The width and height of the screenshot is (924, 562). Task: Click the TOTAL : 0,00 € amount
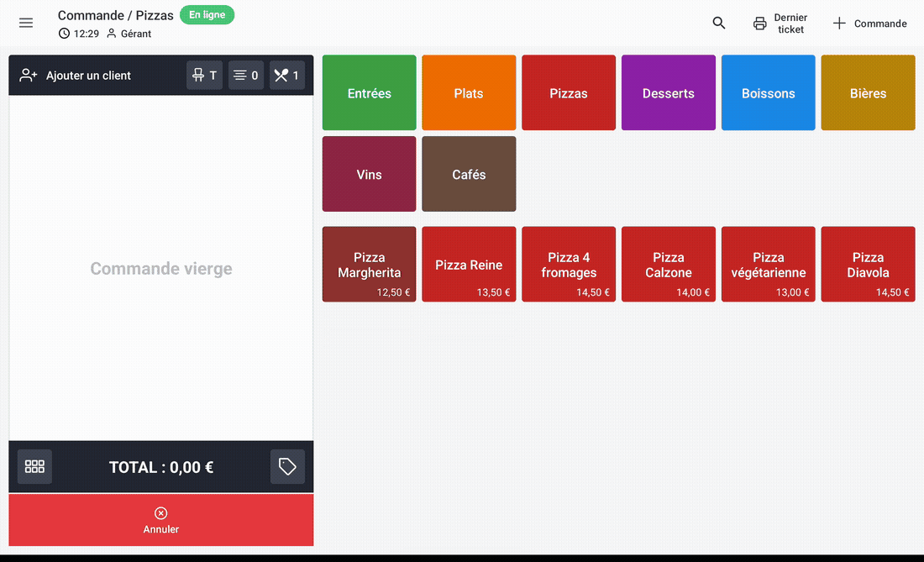(161, 467)
